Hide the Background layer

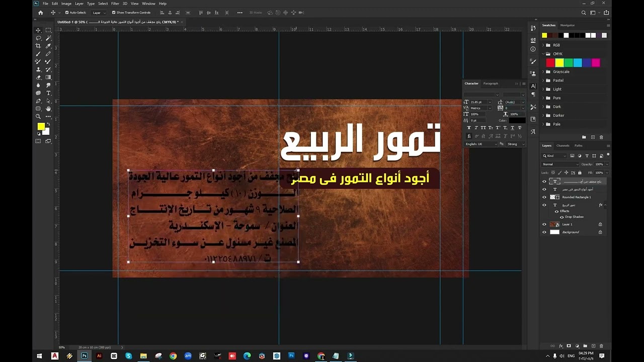(x=544, y=232)
